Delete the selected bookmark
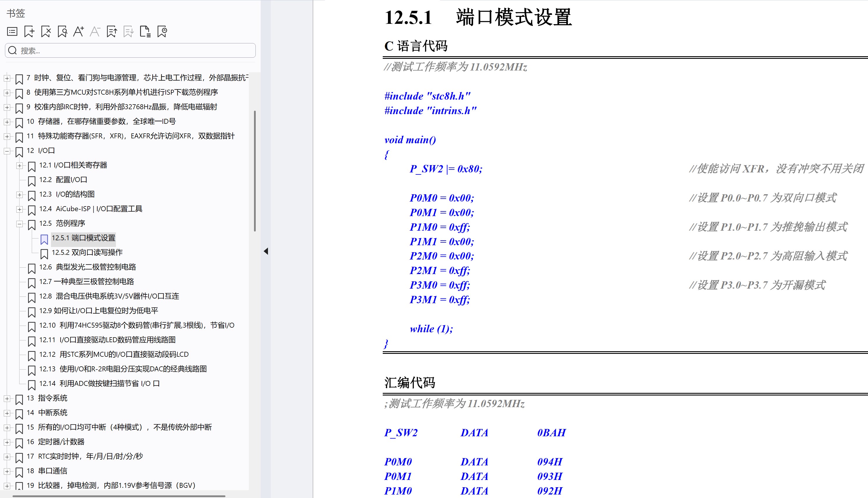The image size is (868, 498). (x=45, y=31)
